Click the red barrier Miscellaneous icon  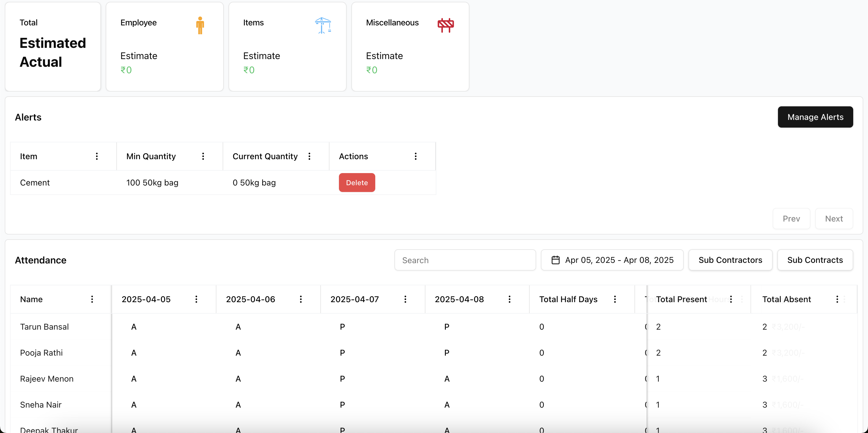(x=446, y=25)
